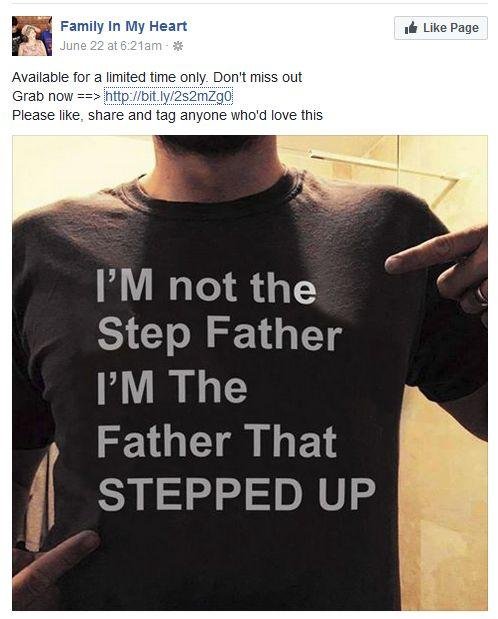Click the "I'M not the" shirt line
Screen dimensions: 498x619
[x=206, y=286]
